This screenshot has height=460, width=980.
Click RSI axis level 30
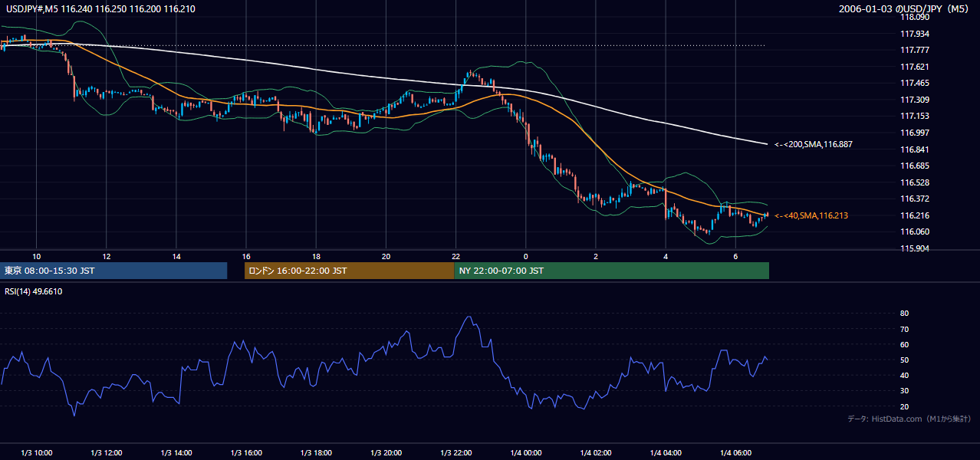pos(904,391)
